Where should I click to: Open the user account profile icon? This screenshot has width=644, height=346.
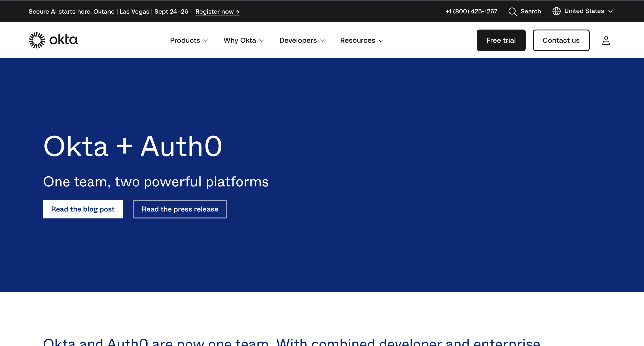pos(606,40)
